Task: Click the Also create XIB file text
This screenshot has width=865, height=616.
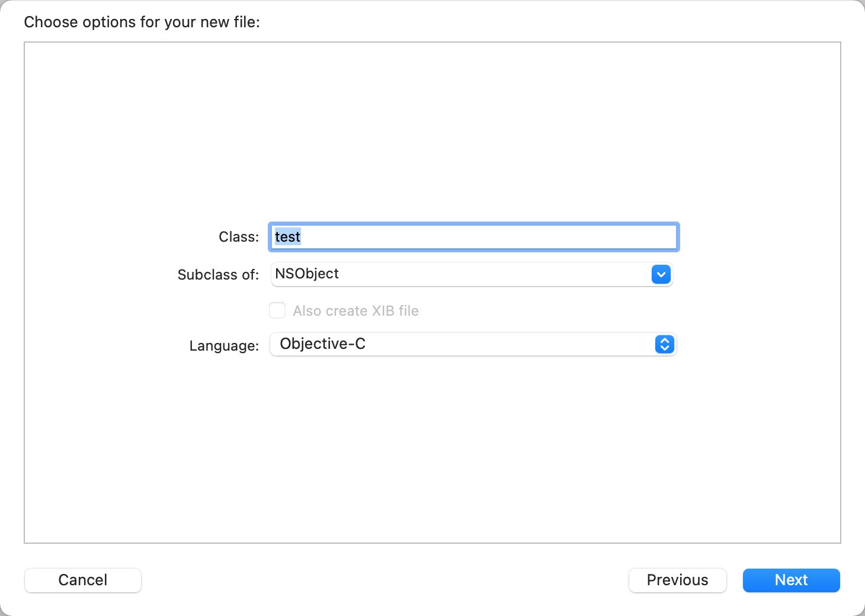Action: 355,311
